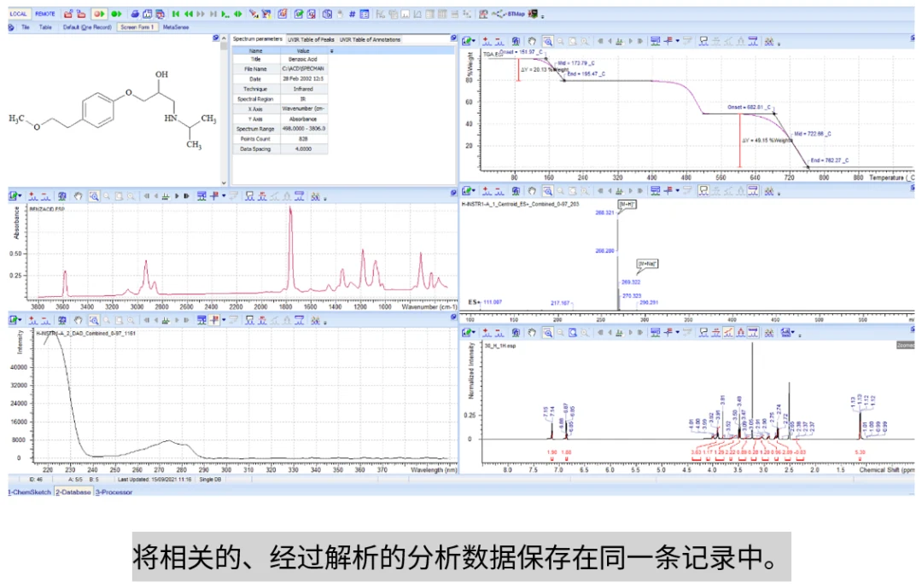Switch to Spectrum parameters tab

[258, 38]
